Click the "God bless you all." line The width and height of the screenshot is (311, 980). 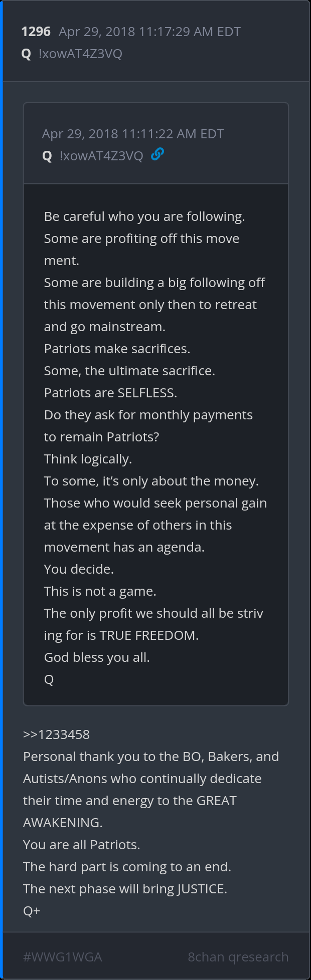pyautogui.click(x=97, y=657)
